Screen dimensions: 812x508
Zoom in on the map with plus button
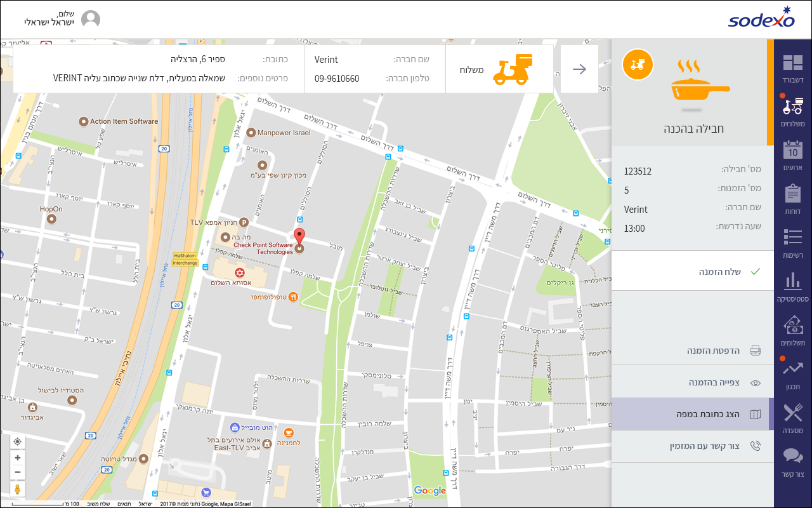pyautogui.click(x=17, y=458)
